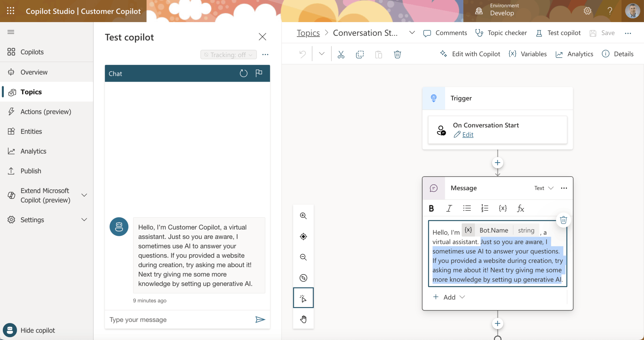Screen dimensions: 644x340
Task: Click Hide copilot at bottom left
Action: pos(29,330)
